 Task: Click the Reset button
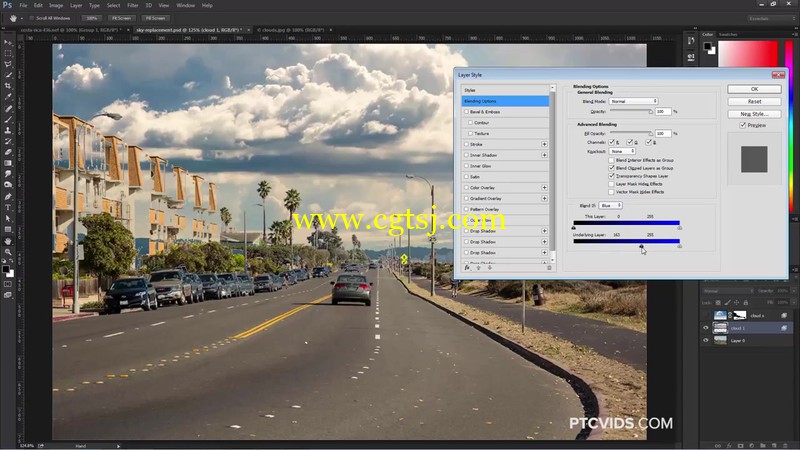coord(754,102)
